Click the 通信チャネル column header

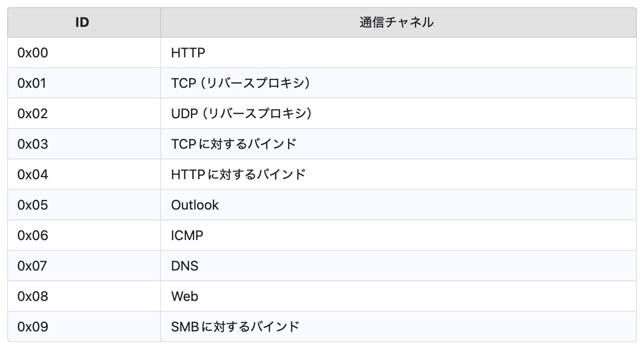click(x=396, y=22)
